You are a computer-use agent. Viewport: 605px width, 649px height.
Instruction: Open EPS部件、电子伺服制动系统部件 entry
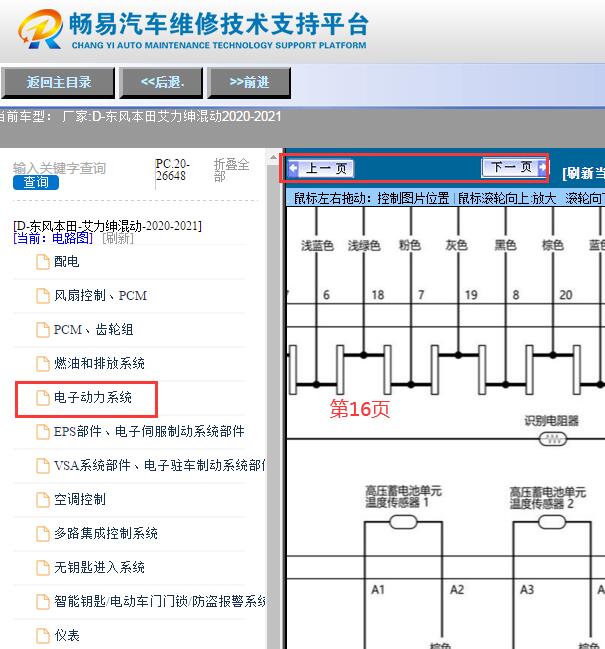click(x=149, y=431)
